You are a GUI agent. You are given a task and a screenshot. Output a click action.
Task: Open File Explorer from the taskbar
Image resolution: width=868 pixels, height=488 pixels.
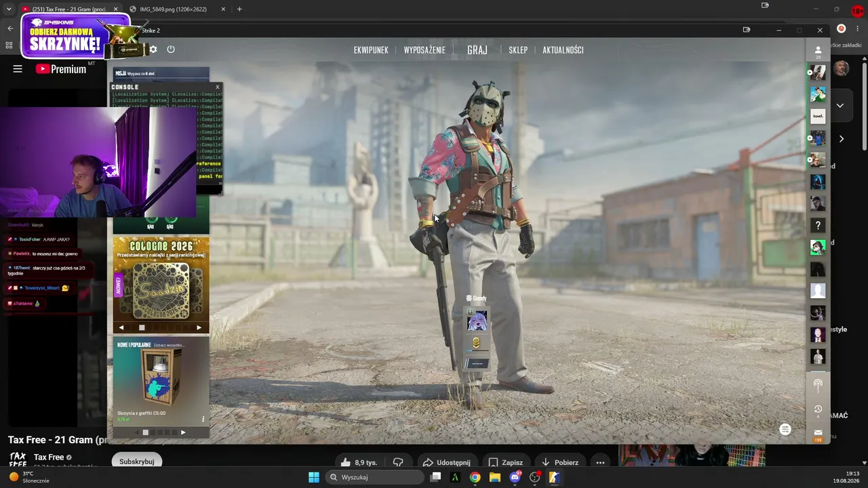(x=495, y=477)
